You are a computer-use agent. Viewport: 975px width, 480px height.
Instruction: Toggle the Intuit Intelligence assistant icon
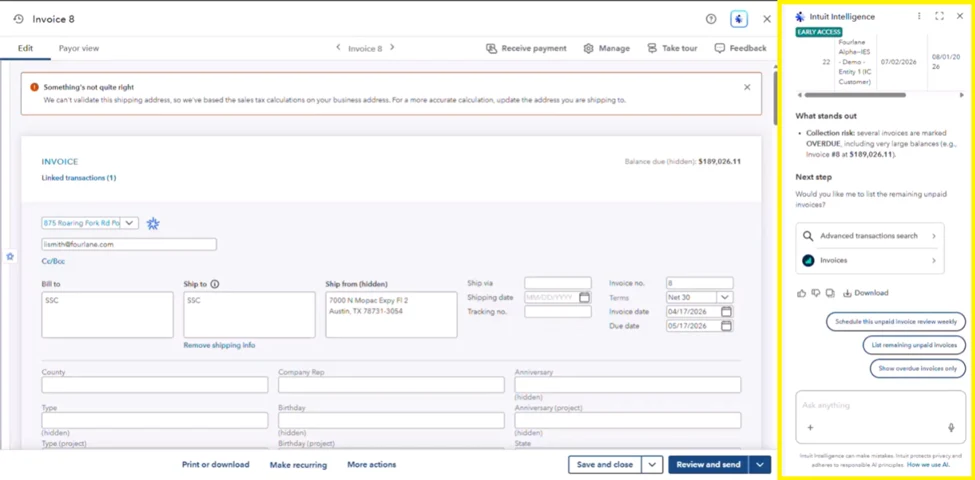click(739, 19)
